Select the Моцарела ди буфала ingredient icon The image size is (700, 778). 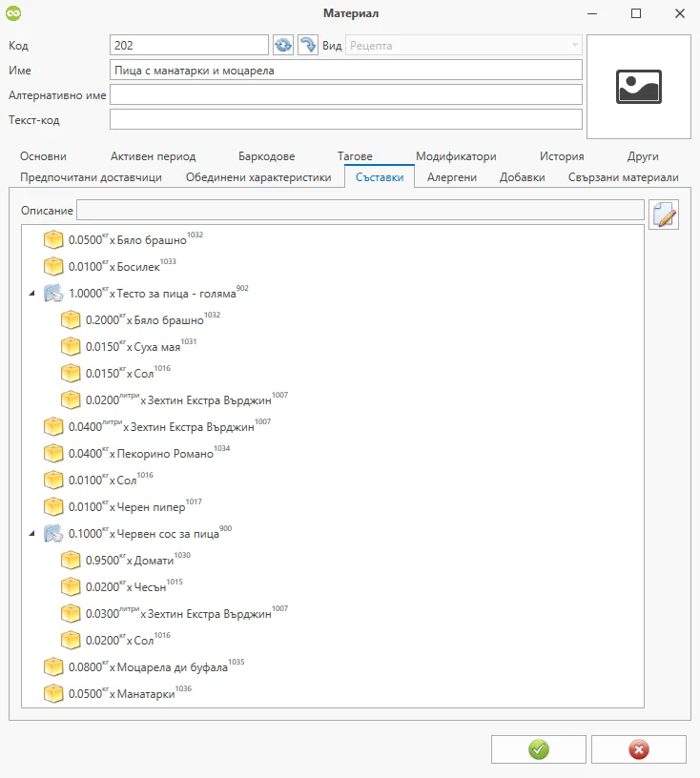(53, 666)
